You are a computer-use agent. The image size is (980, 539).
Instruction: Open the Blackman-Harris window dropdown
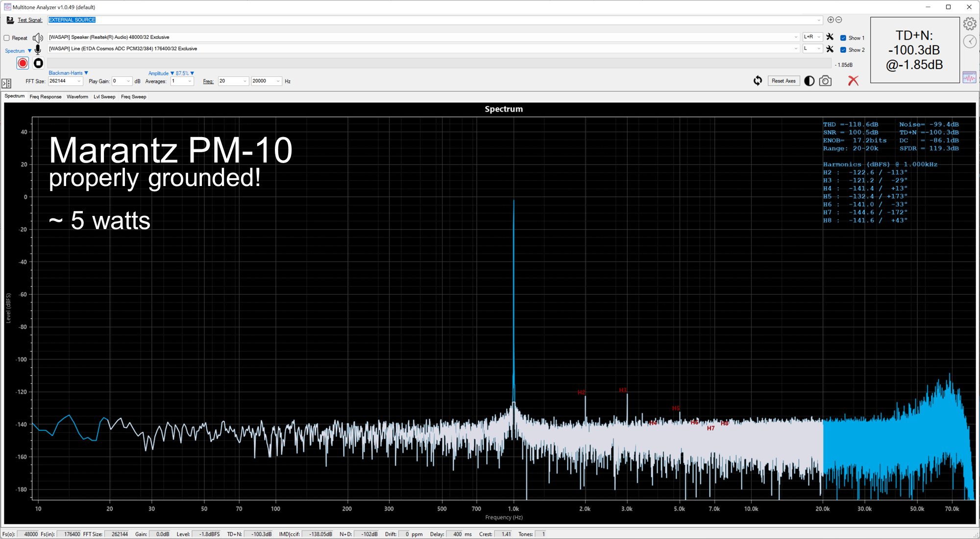(68, 73)
